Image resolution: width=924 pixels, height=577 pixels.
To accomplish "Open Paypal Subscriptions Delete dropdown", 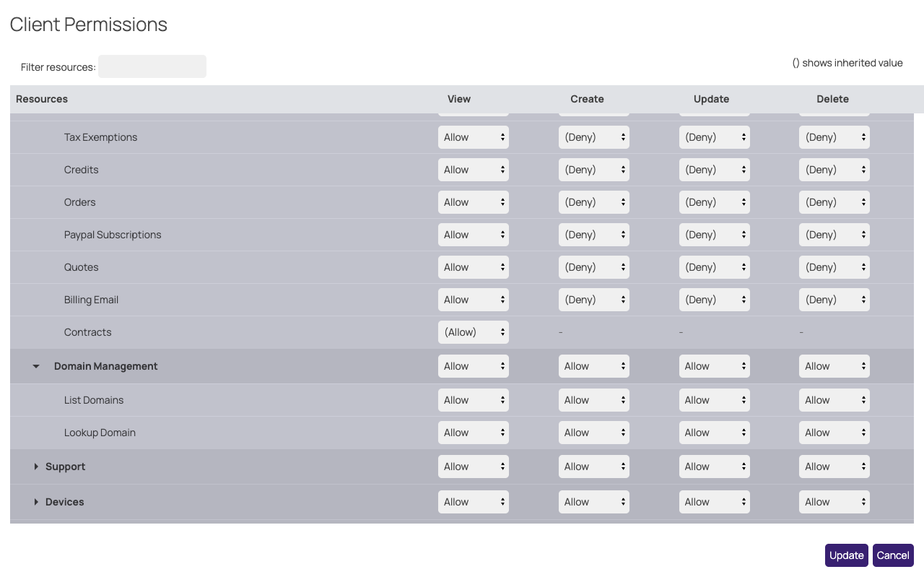I will coord(834,235).
